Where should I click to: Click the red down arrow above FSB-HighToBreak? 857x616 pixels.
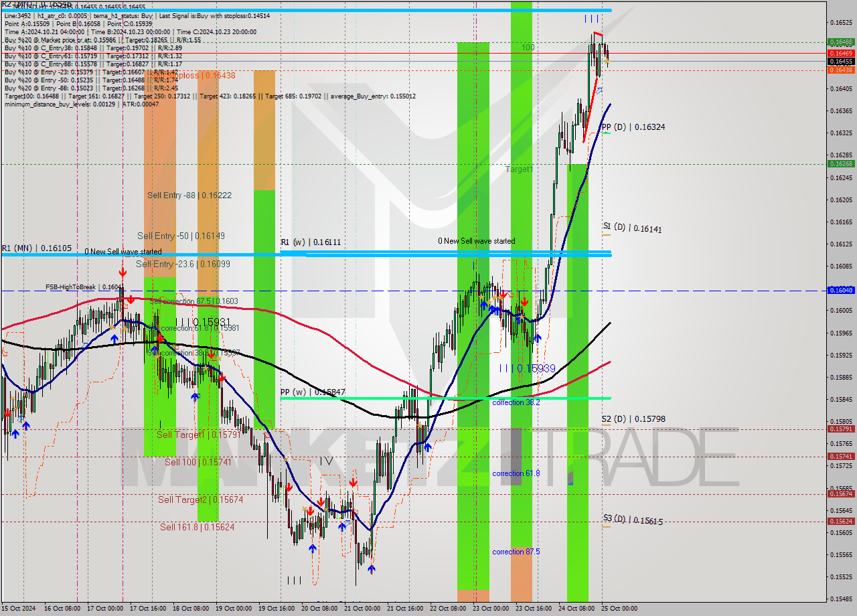pyautogui.click(x=123, y=272)
